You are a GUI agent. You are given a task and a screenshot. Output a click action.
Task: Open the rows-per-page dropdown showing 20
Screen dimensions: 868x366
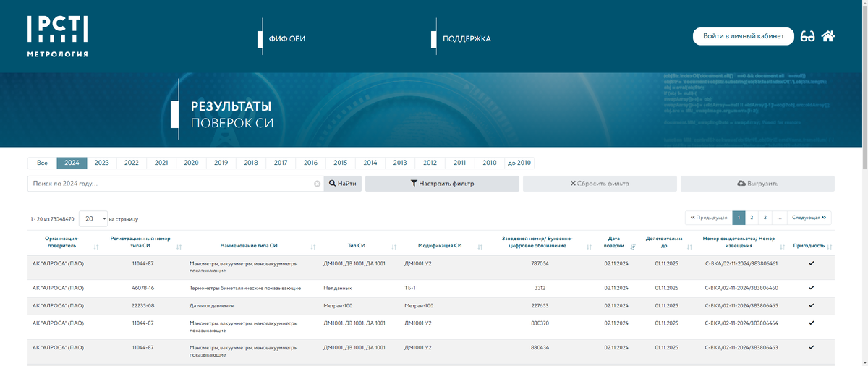pos(93,218)
